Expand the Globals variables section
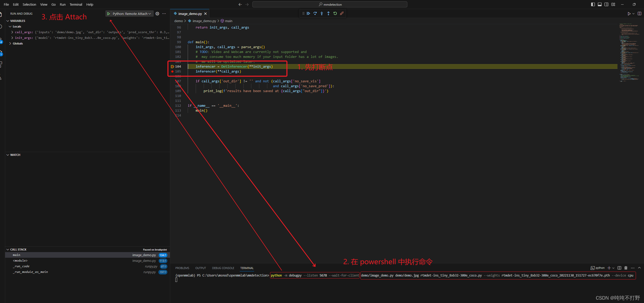The width and height of the screenshot is (644, 303). click(10, 43)
